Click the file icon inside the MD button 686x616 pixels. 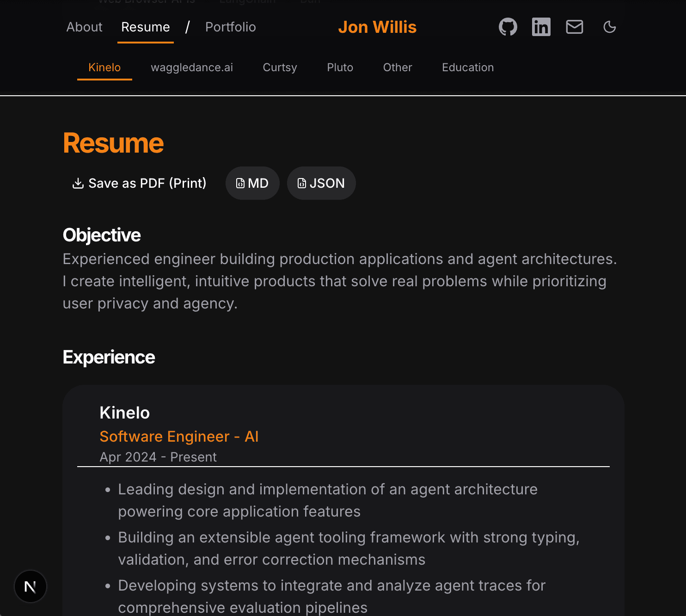(240, 183)
